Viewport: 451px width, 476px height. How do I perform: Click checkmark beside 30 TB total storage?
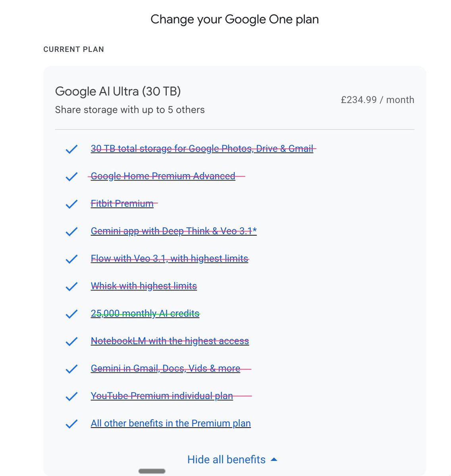pos(71,149)
